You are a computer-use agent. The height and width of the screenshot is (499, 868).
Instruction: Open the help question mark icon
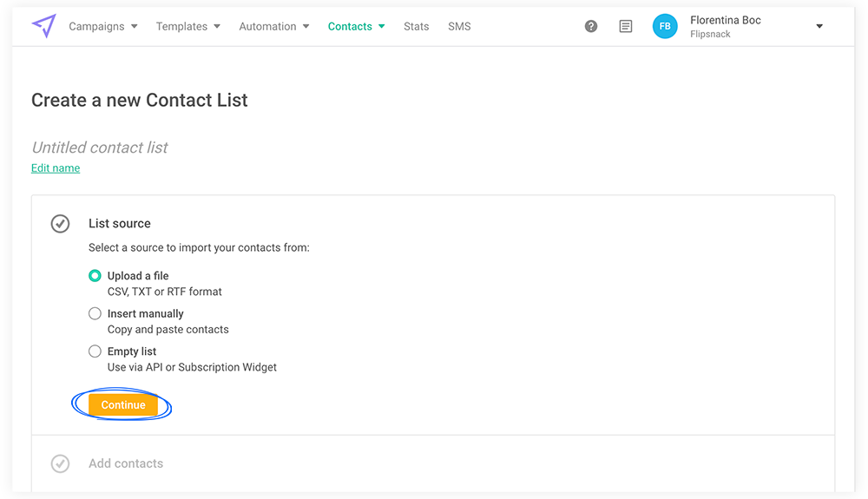tap(590, 26)
